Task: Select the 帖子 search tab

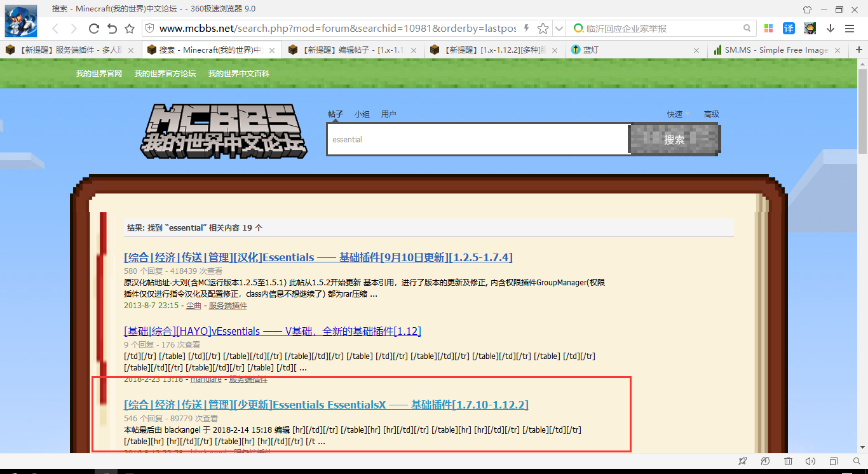Action: tap(336, 114)
